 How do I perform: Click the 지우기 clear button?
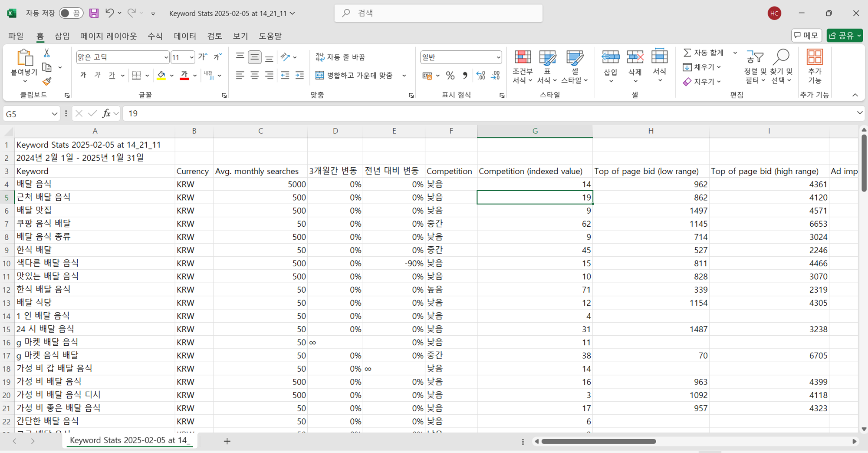tap(702, 81)
